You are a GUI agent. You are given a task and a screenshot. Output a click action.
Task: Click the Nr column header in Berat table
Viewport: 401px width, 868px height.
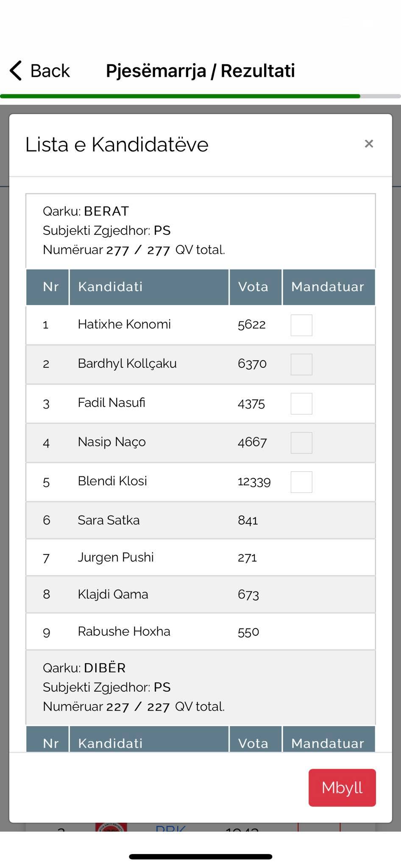51,287
